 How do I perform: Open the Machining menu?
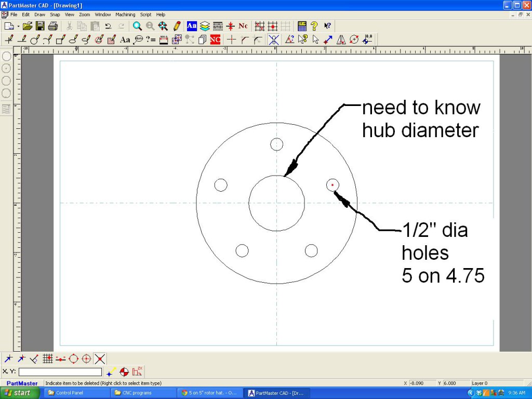point(125,15)
